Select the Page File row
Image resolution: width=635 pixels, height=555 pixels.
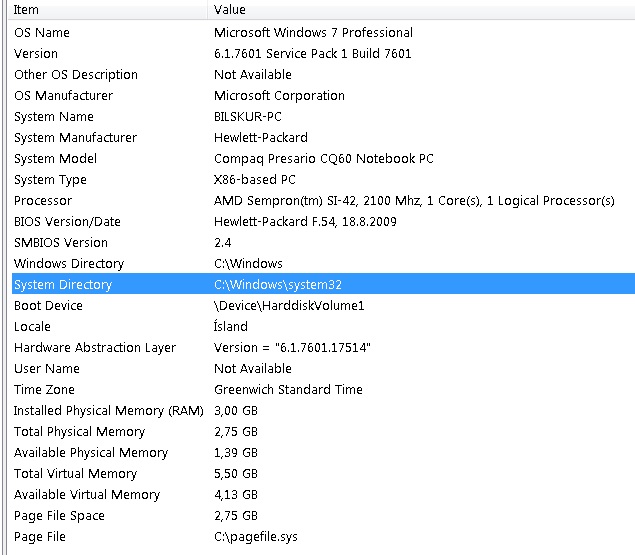40,537
